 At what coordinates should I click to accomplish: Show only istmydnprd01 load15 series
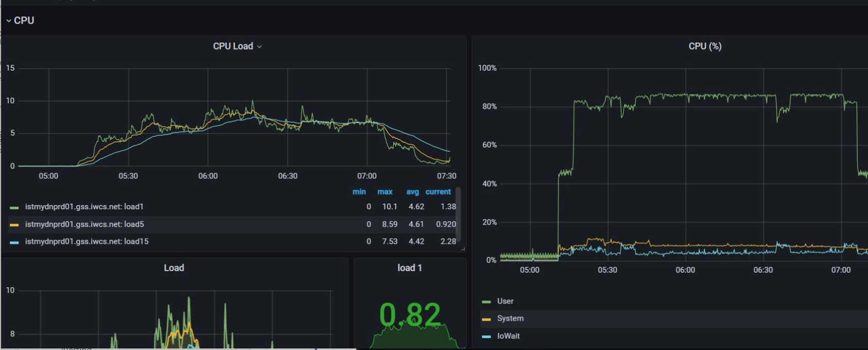[87, 241]
